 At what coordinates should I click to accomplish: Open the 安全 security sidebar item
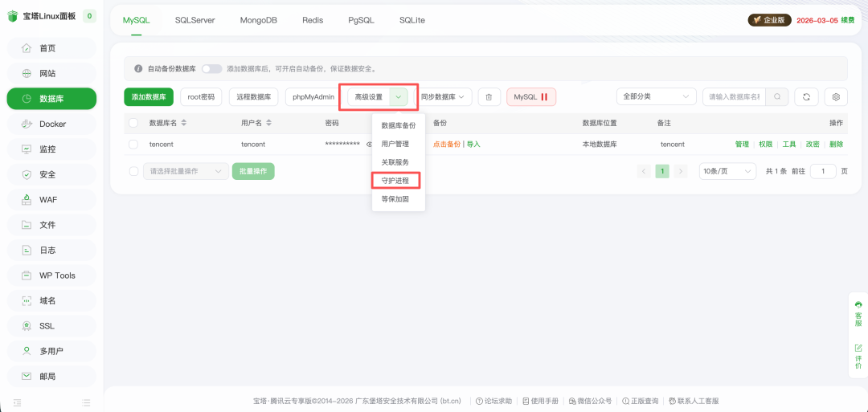51,175
